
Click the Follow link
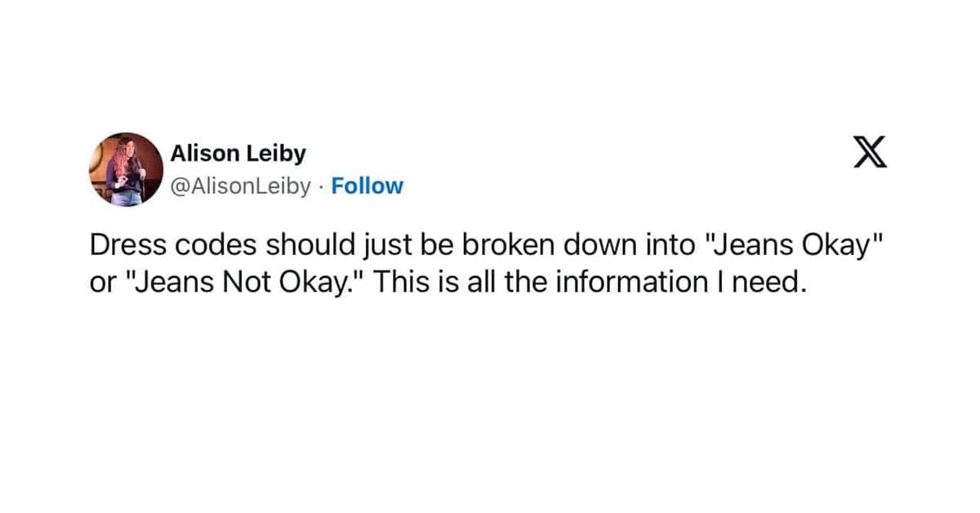point(367,186)
